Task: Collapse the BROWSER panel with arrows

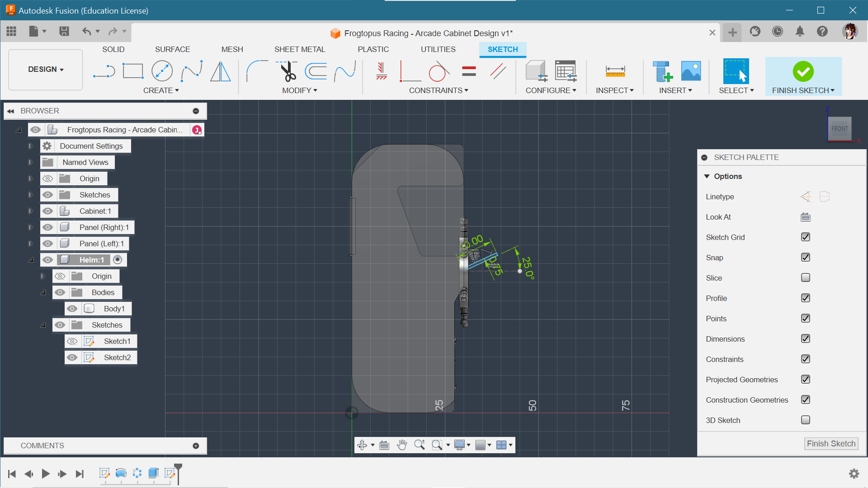Action: pos(10,111)
